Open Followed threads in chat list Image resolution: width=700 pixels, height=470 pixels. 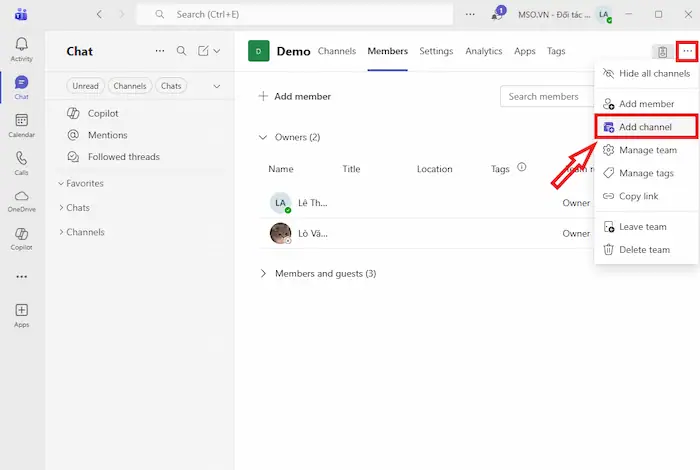(x=123, y=157)
